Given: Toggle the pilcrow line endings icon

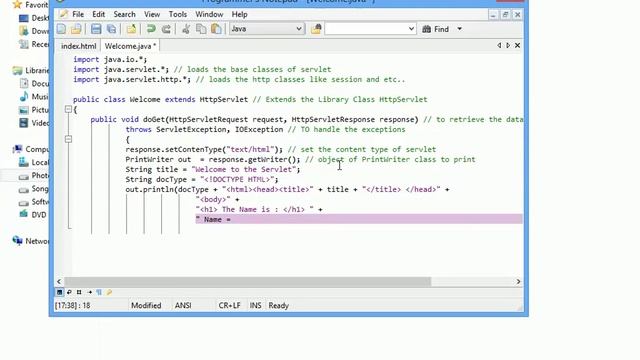Looking at the screenshot, I should point(99,292).
